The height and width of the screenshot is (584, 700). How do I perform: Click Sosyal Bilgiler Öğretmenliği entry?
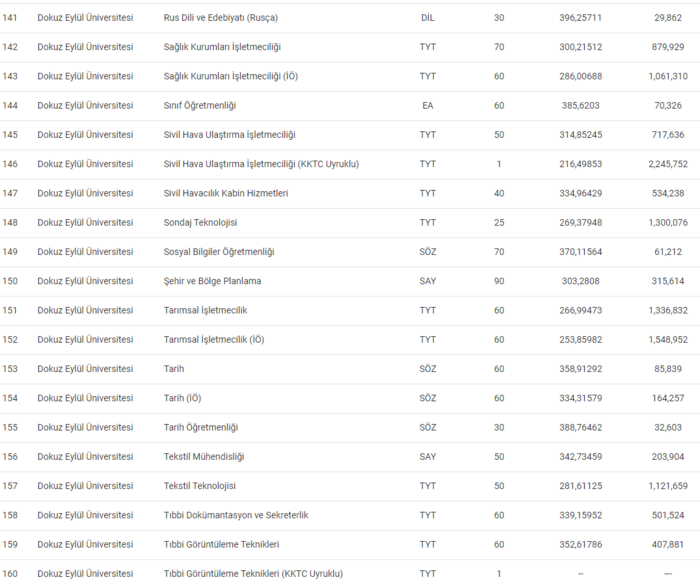[x=219, y=252]
